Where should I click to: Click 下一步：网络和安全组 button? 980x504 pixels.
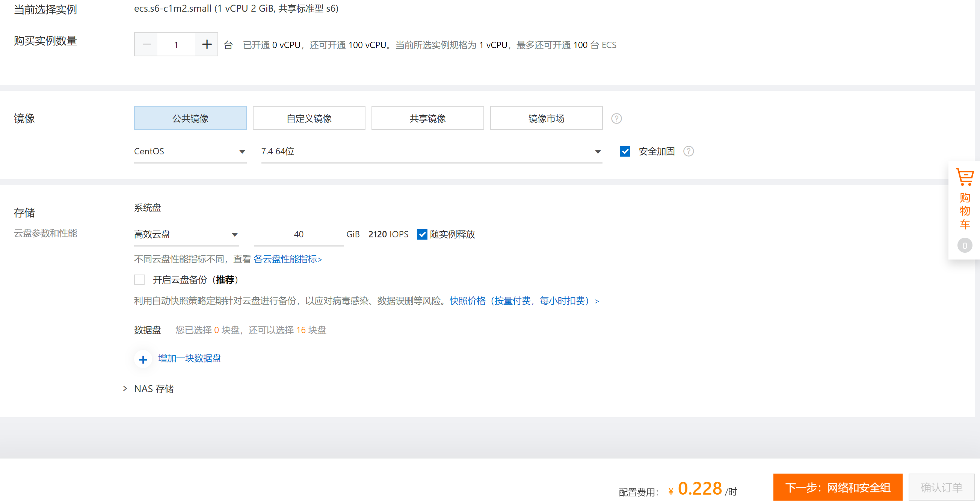pyautogui.click(x=837, y=487)
